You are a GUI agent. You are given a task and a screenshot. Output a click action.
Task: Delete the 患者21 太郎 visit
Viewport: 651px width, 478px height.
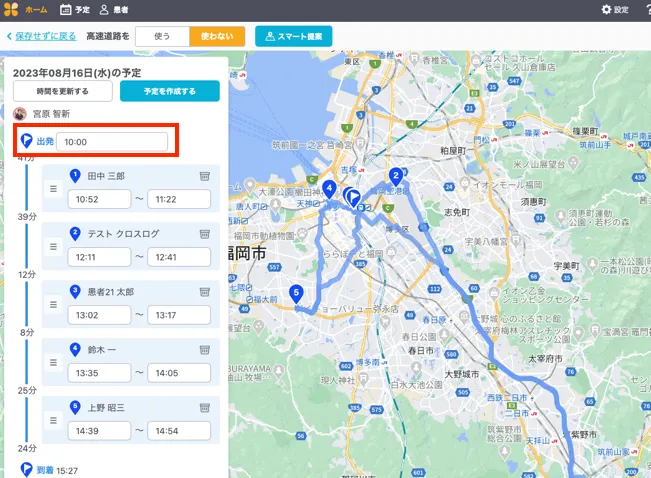coord(205,292)
